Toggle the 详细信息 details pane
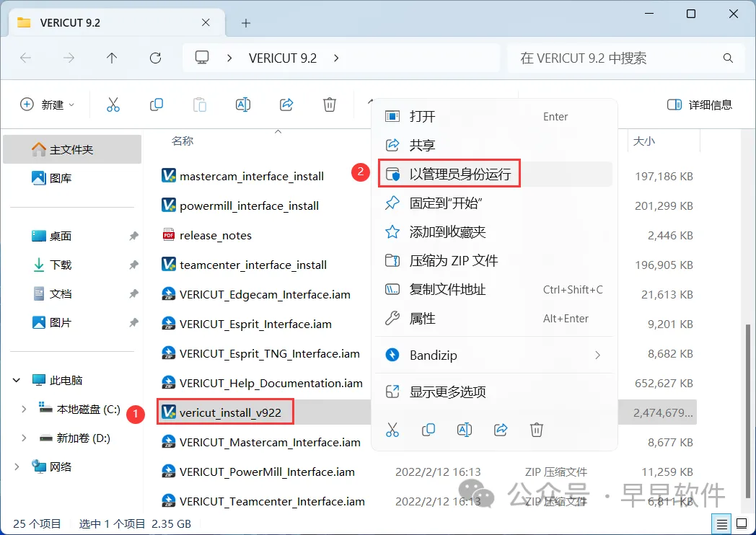Viewport: 756px width, 535px height. pos(700,105)
